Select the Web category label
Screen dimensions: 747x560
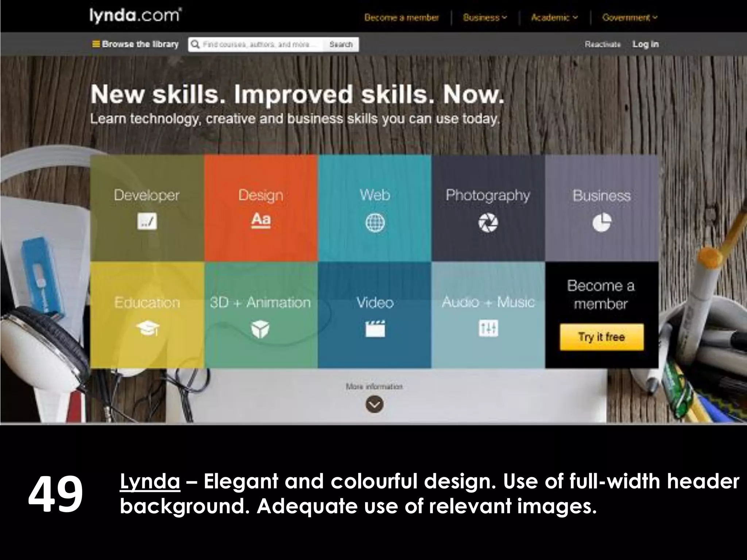click(375, 195)
